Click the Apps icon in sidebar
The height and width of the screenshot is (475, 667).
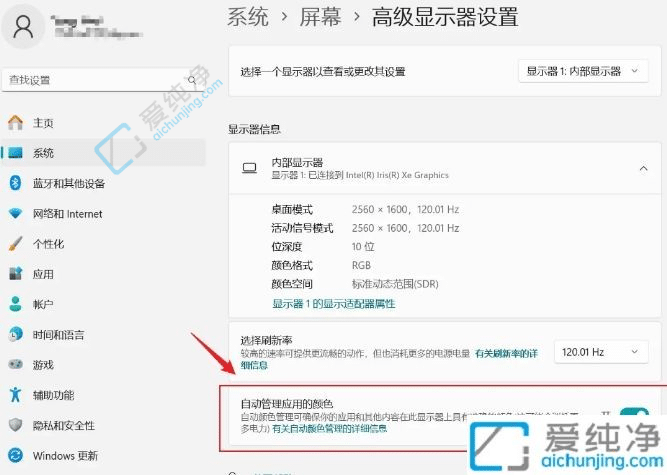pyautogui.click(x=16, y=273)
